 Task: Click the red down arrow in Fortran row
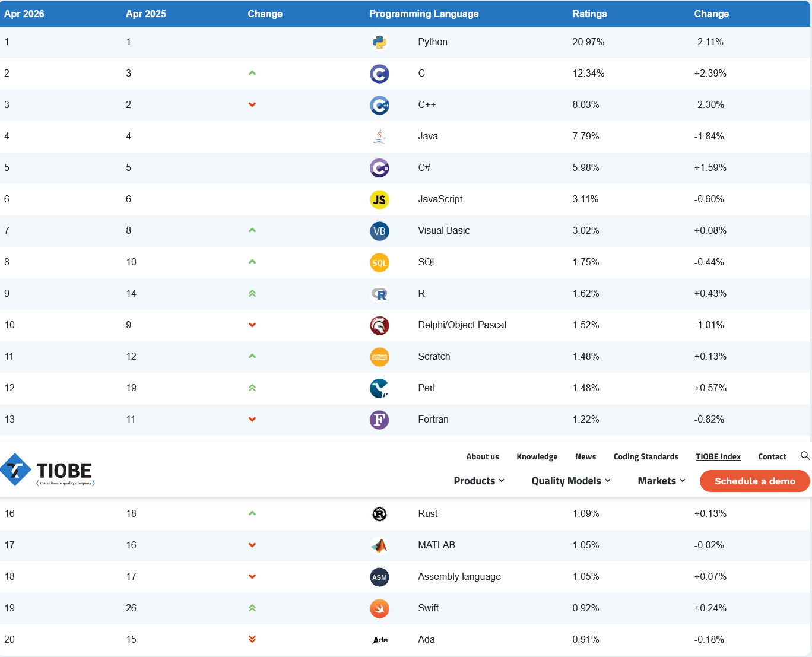click(252, 420)
